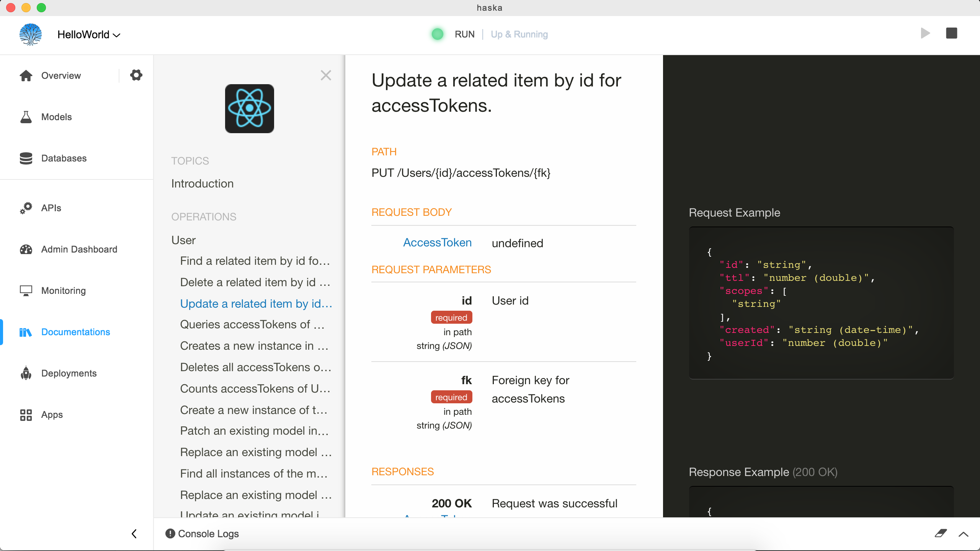
Task: Close the documentation topics panel
Action: 326,75
